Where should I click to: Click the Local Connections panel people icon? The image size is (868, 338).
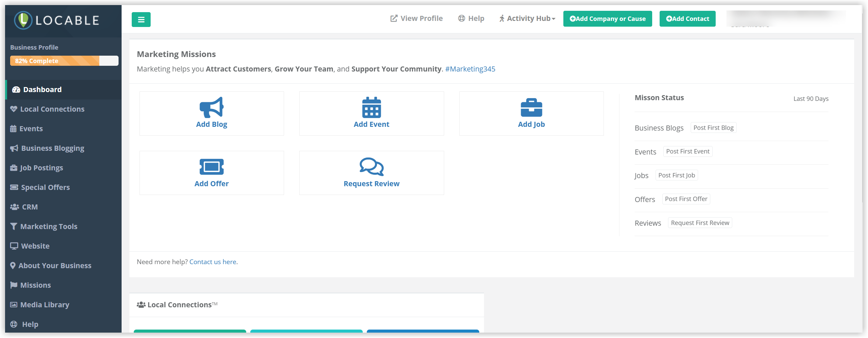(x=141, y=305)
